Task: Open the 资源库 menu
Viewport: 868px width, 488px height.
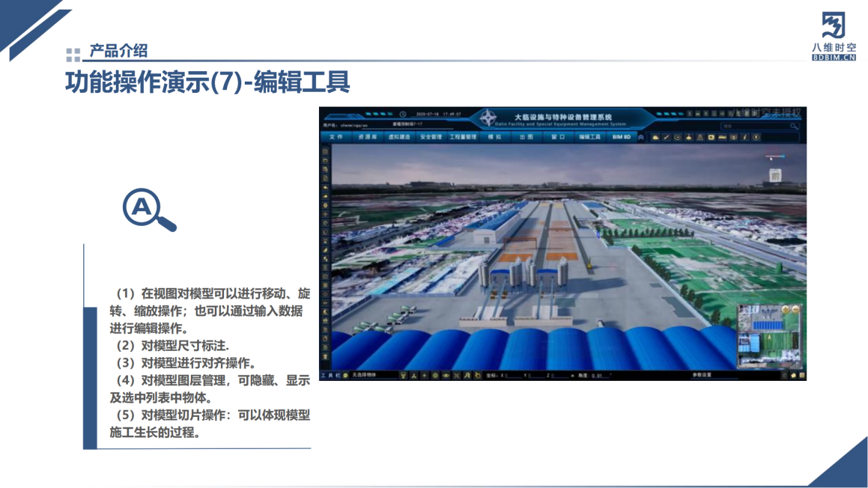Action: pos(367,138)
